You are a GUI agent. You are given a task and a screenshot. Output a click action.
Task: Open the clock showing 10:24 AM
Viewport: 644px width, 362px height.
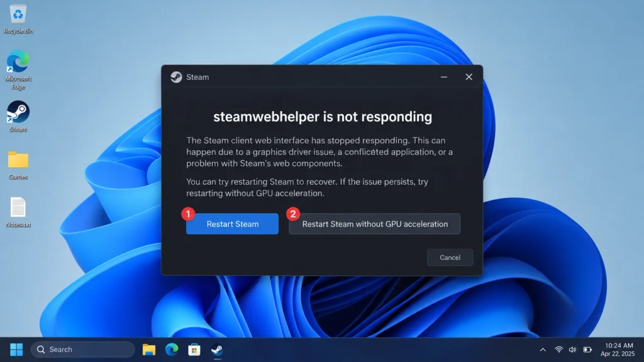(x=618, y=349)
